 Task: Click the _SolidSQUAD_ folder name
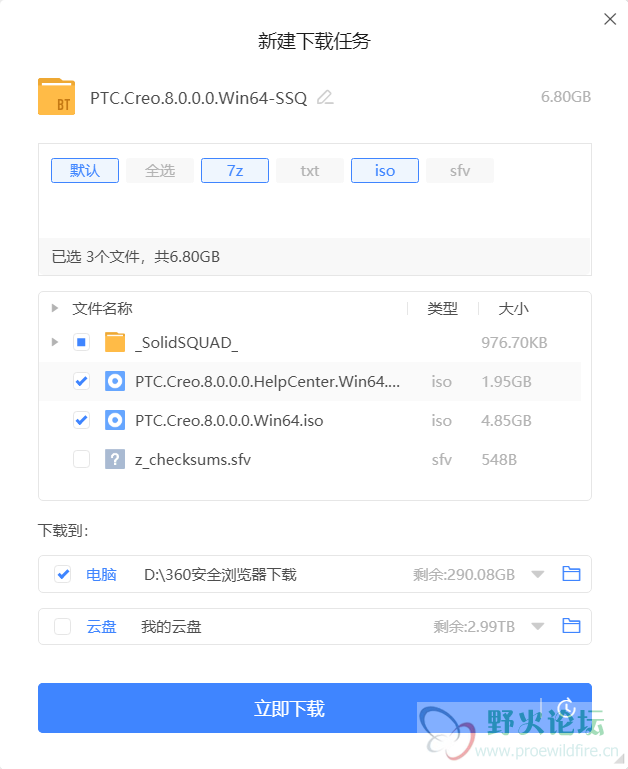[187, 342]
